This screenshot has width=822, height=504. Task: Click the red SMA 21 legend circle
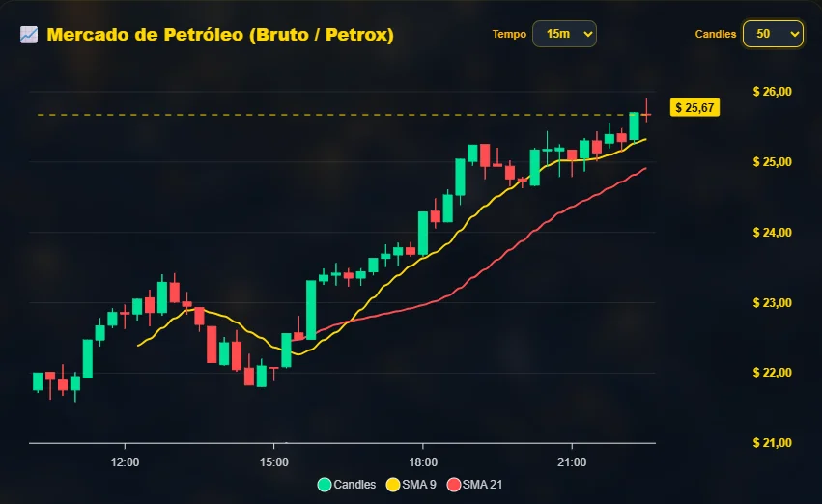453,485
